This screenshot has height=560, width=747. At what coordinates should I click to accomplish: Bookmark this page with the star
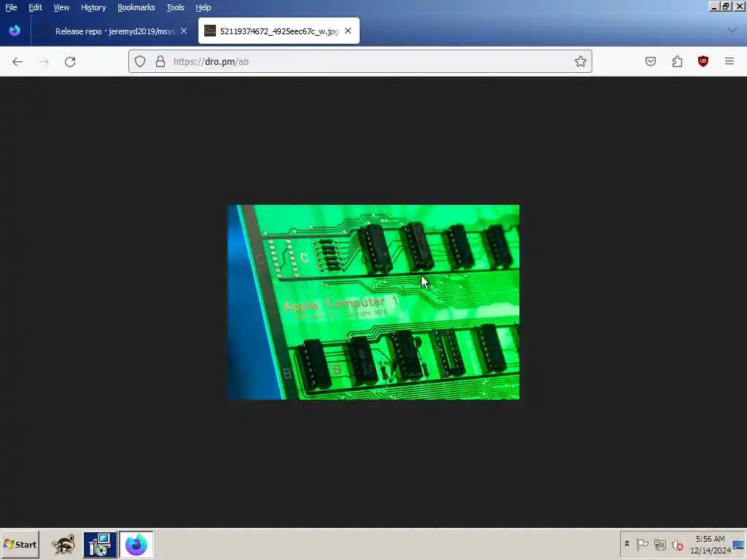[580, 61]
